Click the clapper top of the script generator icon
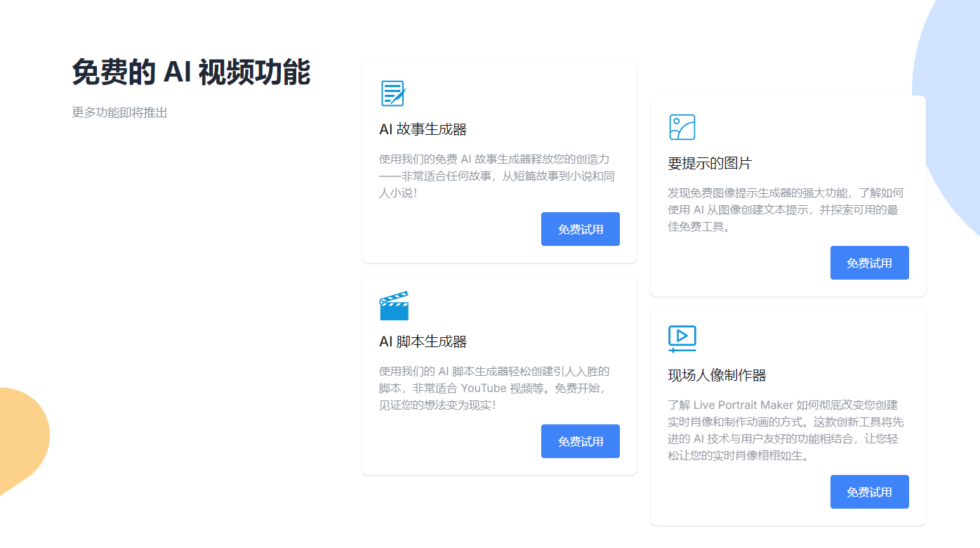Screen dimensions: 980x548 point(393,296)
